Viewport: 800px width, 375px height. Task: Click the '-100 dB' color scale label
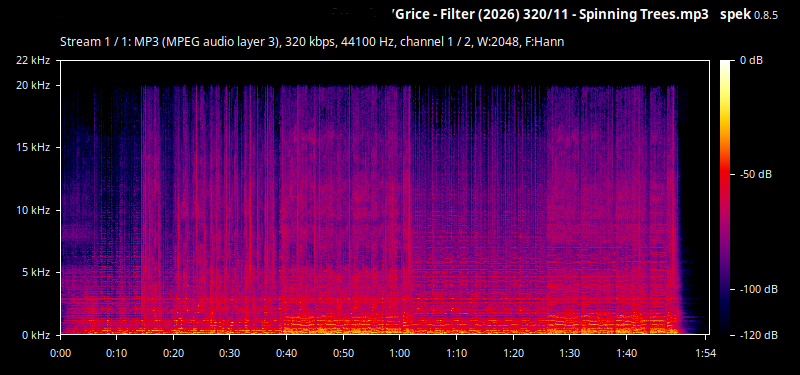[758, 289]
